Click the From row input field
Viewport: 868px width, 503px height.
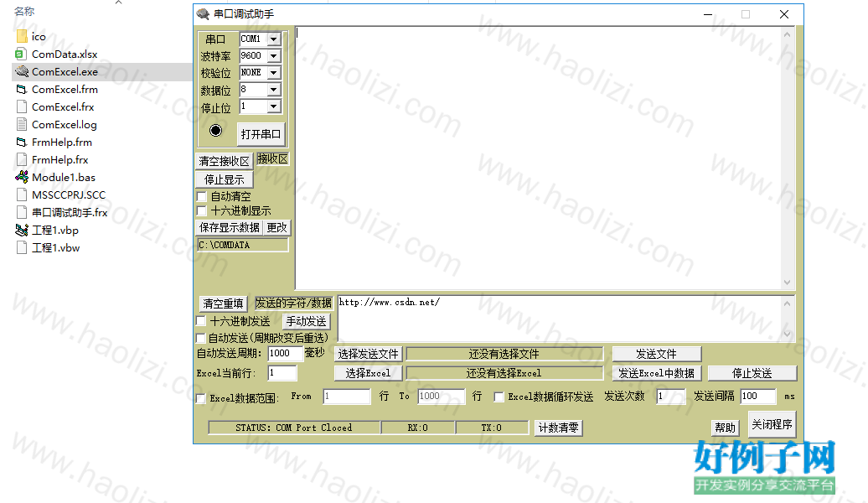pos(347,397)
